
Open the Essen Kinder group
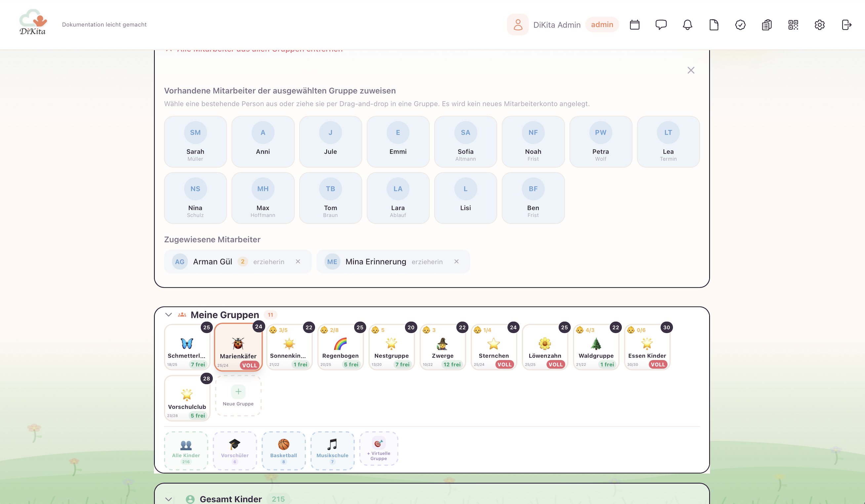pyautogui.click(x=647, y=347)
